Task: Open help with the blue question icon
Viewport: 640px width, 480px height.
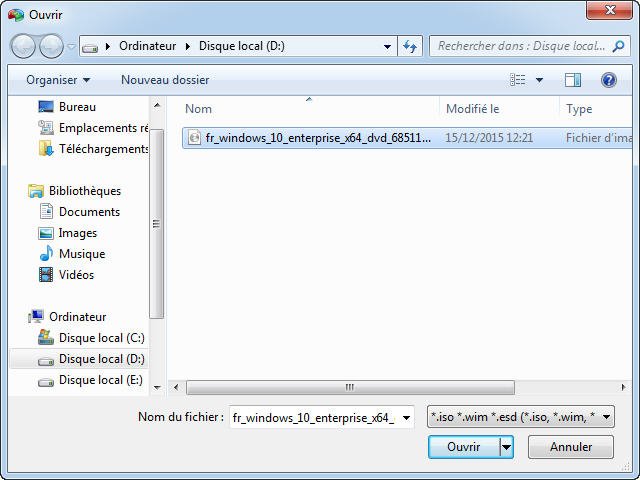Action: (x=608, y=80)
